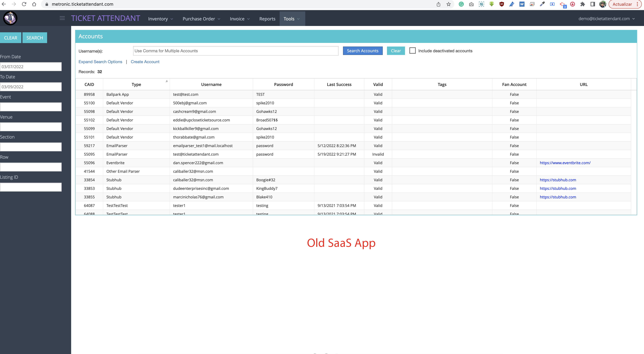Open the Reports menu item

tap(267, 19)
